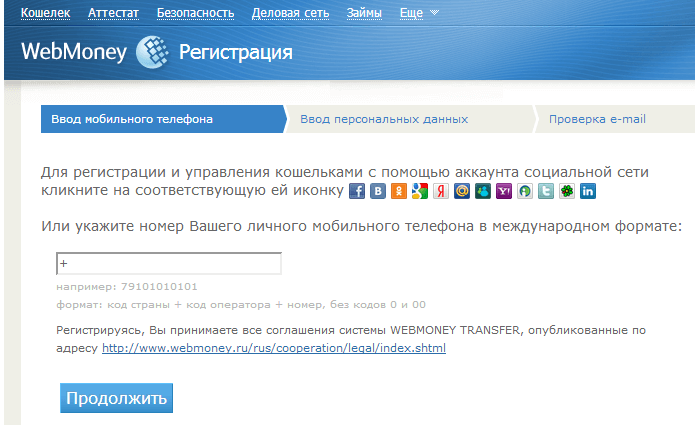
Task: Pick the purple Yahoo icon
Action: 504,191
